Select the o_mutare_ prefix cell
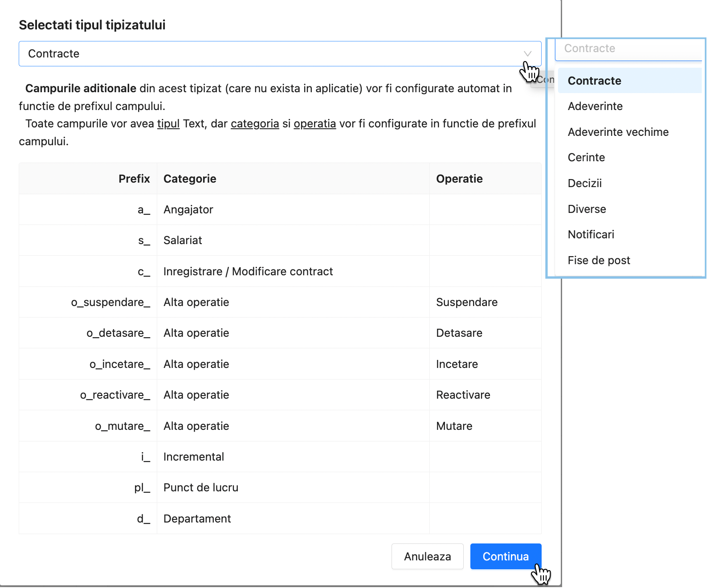 point(88,426)
